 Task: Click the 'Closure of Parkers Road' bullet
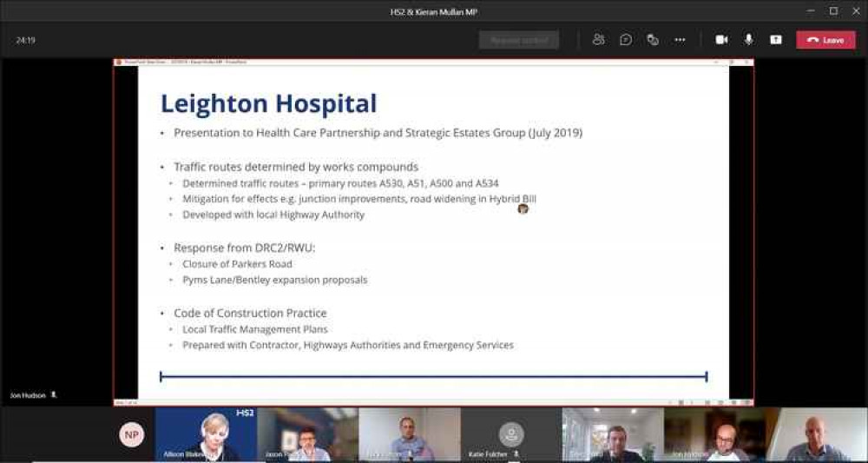coord(237,264)
